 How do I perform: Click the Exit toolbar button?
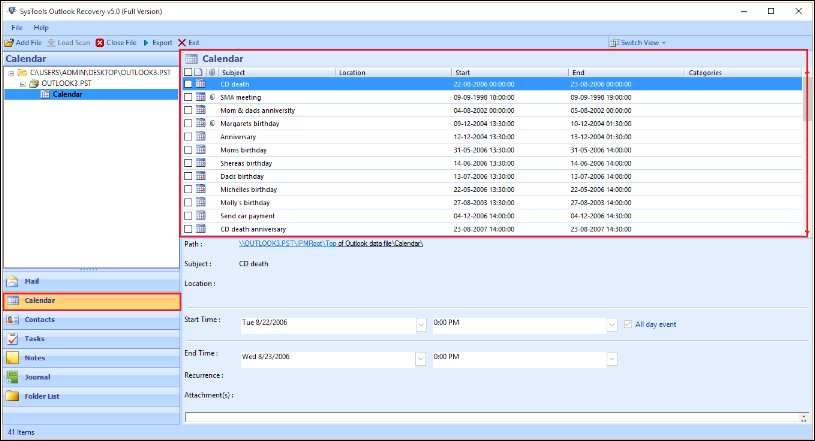pos(189,43)
